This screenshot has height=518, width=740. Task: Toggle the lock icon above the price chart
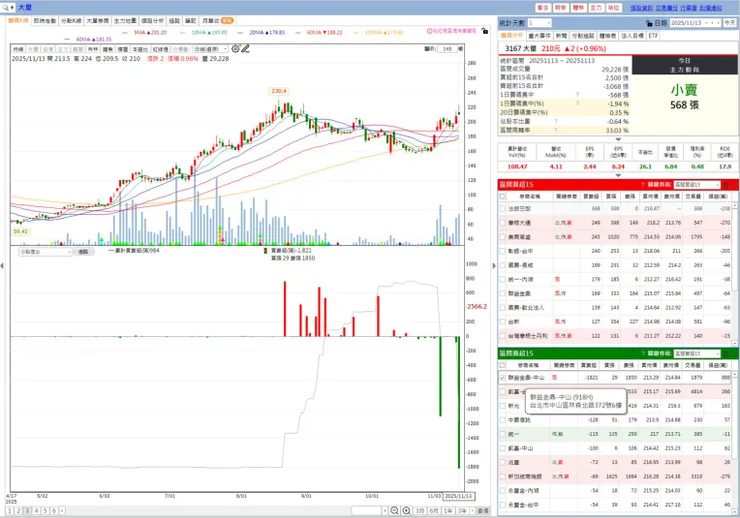(x=485, y=31)
